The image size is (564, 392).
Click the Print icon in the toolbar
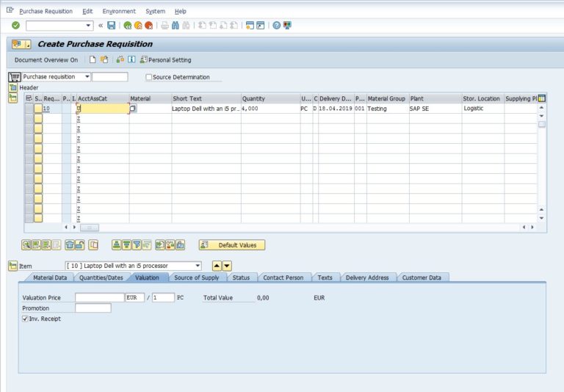pyautogui.click(x=164, y=25)
